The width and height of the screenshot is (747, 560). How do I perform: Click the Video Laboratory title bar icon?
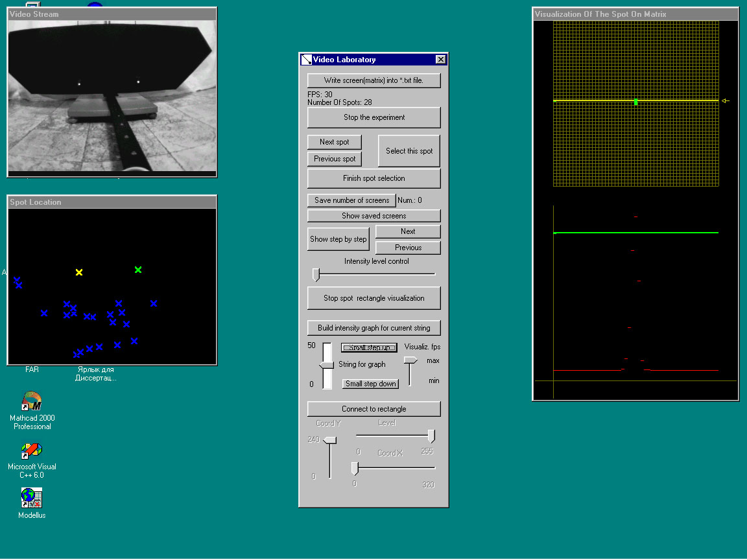tap(306, 60)
